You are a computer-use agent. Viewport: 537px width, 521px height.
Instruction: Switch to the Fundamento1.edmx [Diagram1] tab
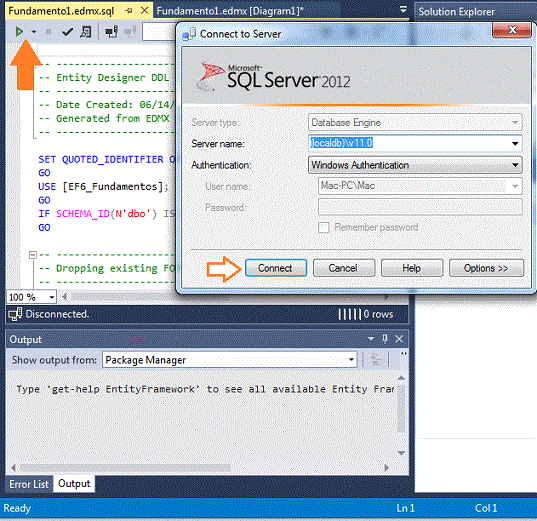[230, 11]
